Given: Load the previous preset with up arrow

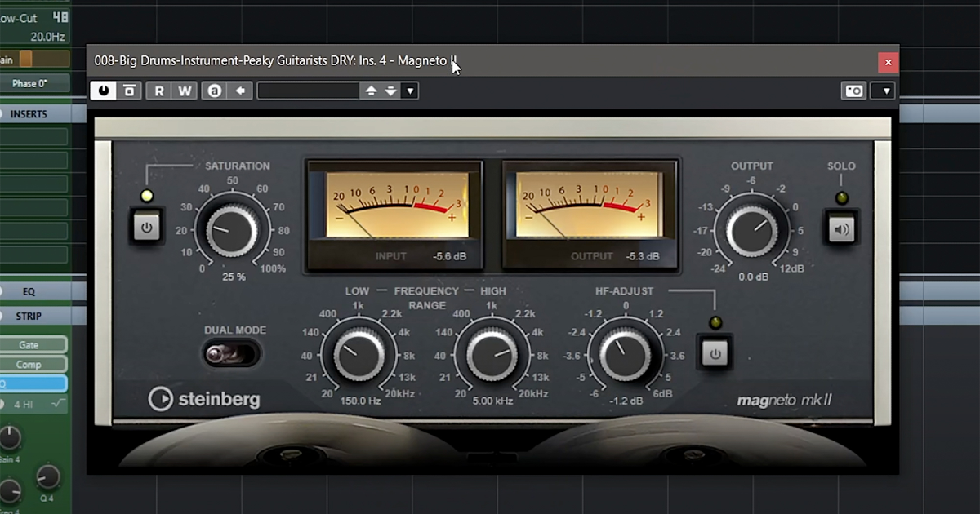Looking at the screenshot, I should point(371,91).
